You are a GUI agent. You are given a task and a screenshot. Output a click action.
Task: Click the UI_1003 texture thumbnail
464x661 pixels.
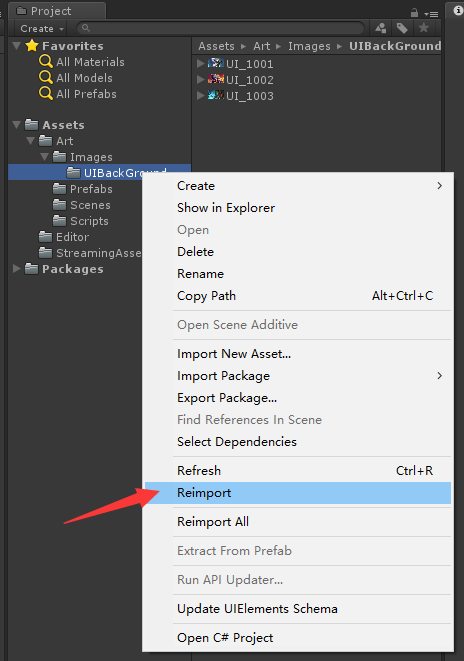215,95
